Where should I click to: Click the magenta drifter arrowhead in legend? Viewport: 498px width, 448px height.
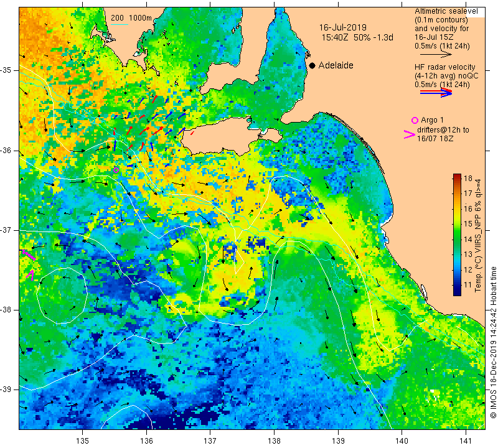click(x=409, y=134)
